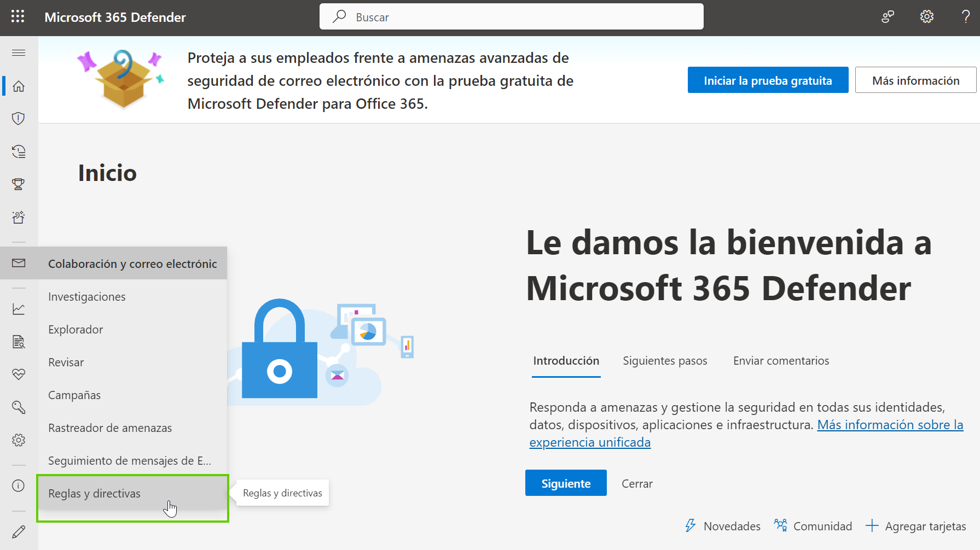Switch to the Introducción tab
Image resolution: width=980 pixels, height=550 pixels.
click(566, 361)
